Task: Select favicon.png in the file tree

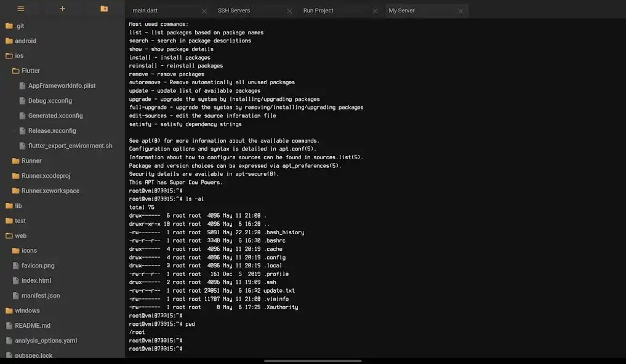Action: [x=38, y=266]
